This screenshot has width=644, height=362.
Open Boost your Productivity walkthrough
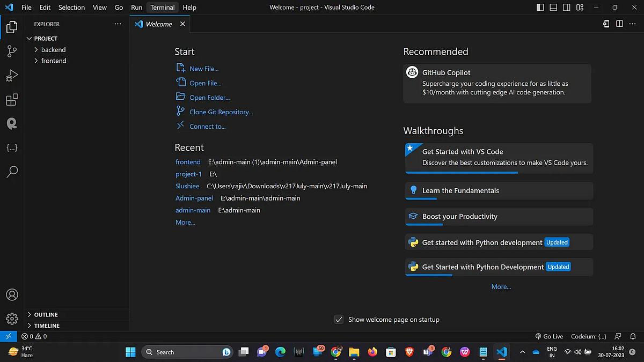pos(499,217)
